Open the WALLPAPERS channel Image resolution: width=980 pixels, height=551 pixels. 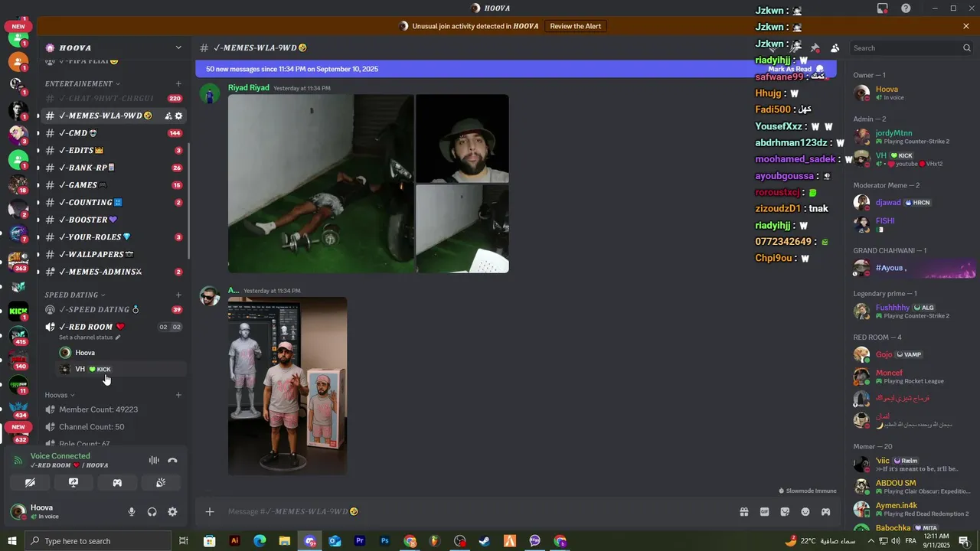[114, 254]
